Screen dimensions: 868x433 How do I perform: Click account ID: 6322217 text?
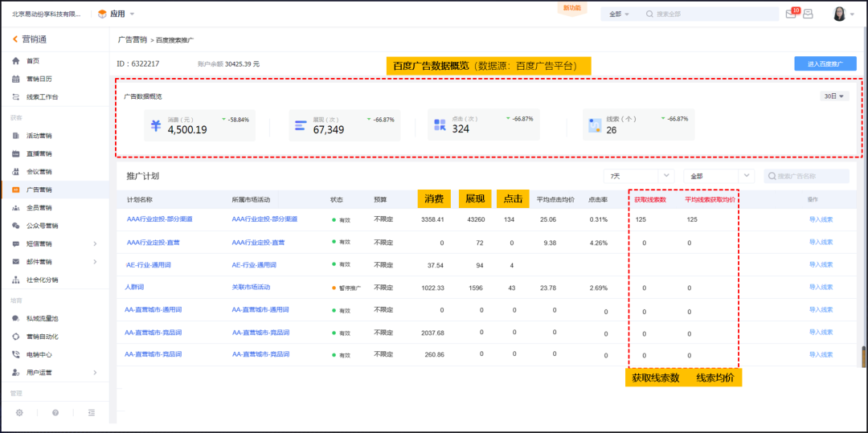tap(138, 63)
